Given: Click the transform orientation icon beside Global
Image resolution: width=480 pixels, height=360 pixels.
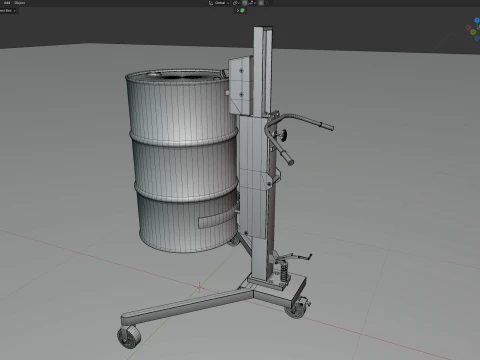Looking at the screenshot, I should 211,3.
